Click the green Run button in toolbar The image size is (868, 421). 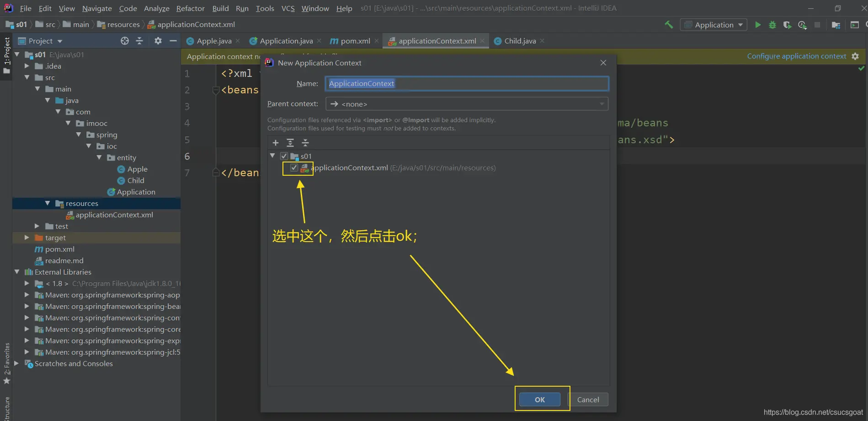[758, 25]
